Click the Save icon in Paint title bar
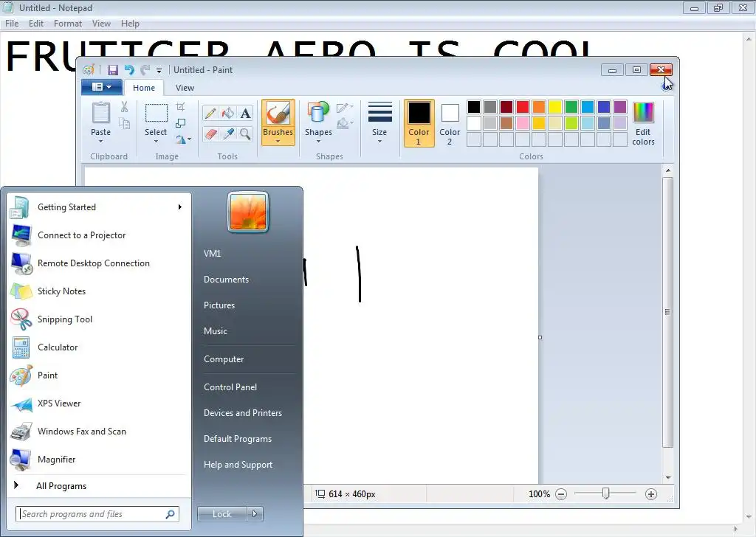756x537 pixels. [113, 70]
